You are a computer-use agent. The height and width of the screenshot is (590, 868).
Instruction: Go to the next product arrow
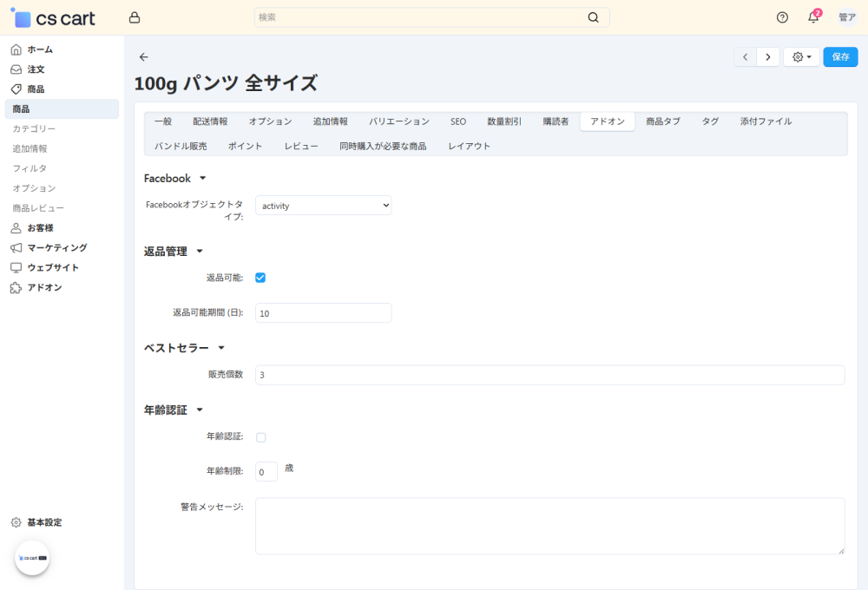point(767,57)
